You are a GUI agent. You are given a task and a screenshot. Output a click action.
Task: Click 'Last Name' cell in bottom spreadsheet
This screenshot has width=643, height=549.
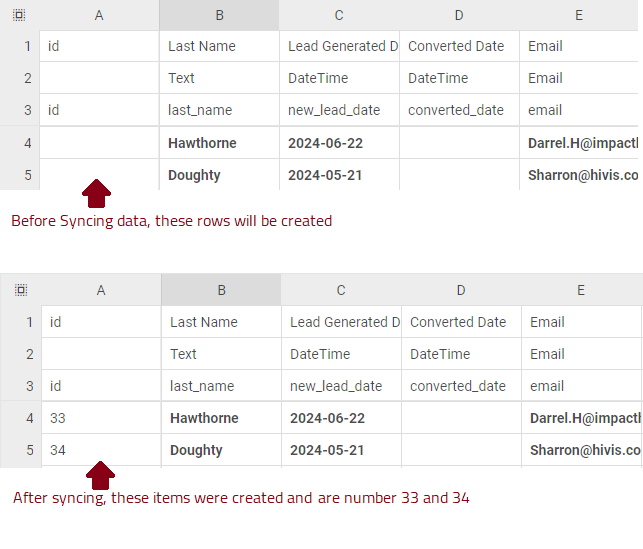(221, 322)
